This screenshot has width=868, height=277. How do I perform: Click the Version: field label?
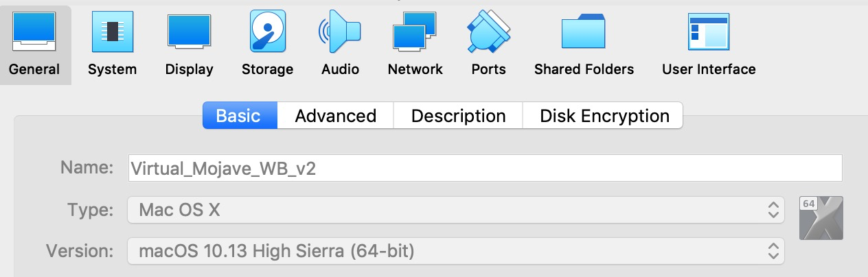coord(80,251)
